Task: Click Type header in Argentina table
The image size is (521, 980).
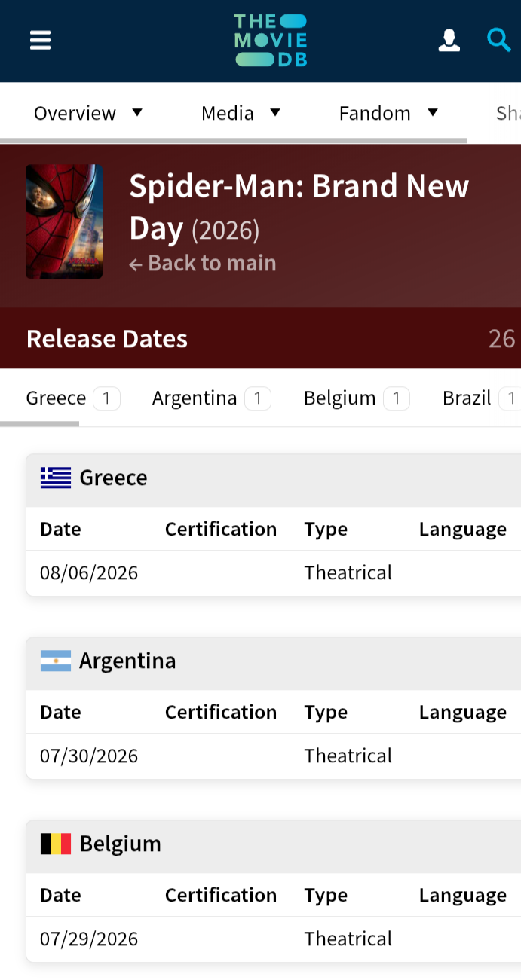Action: [326, 713]
